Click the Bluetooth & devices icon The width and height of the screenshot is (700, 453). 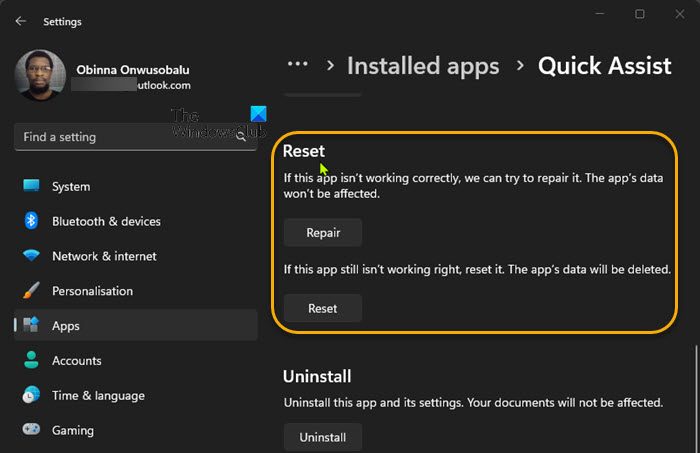(31, 221)
